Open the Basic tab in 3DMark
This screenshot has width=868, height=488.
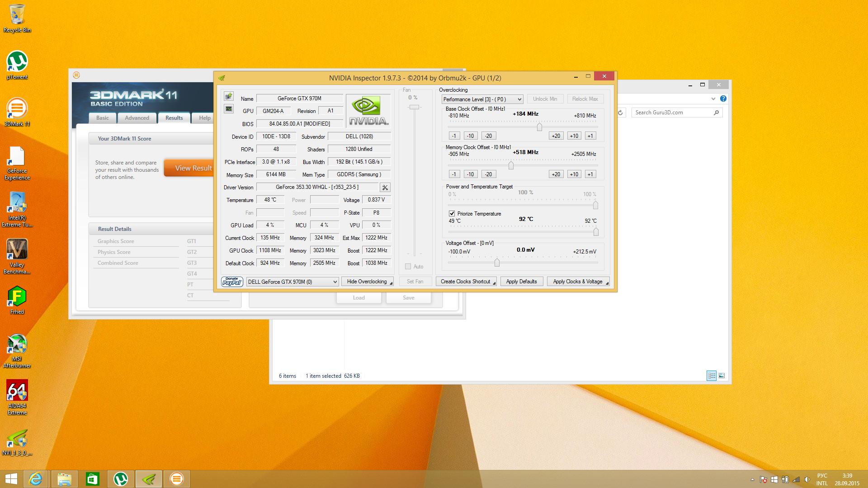click(x=102, y=118)
